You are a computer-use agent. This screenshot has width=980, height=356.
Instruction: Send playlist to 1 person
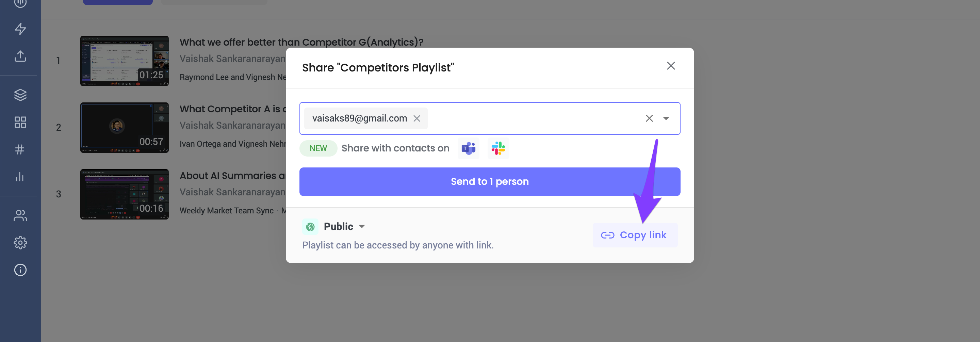(x=490, y=182)
